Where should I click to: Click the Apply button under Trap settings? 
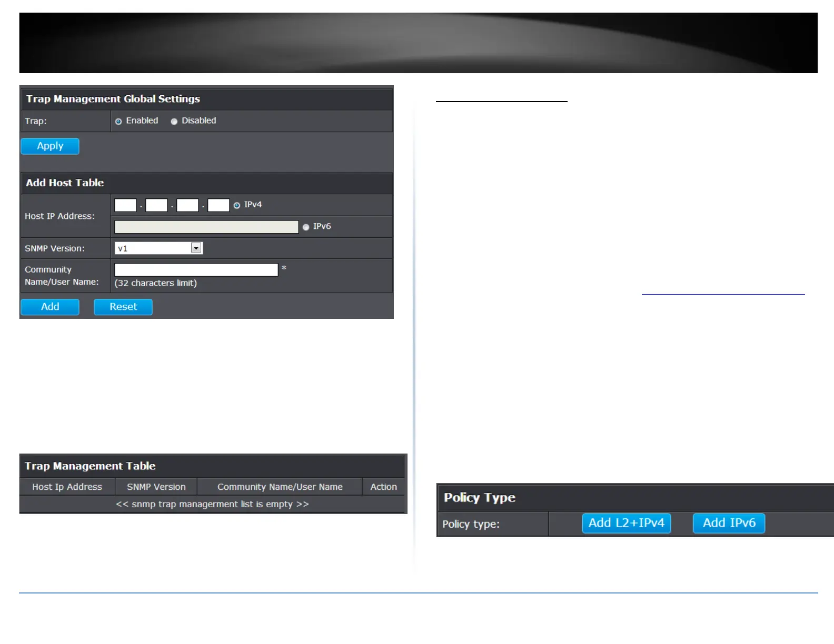pos(50,146)
